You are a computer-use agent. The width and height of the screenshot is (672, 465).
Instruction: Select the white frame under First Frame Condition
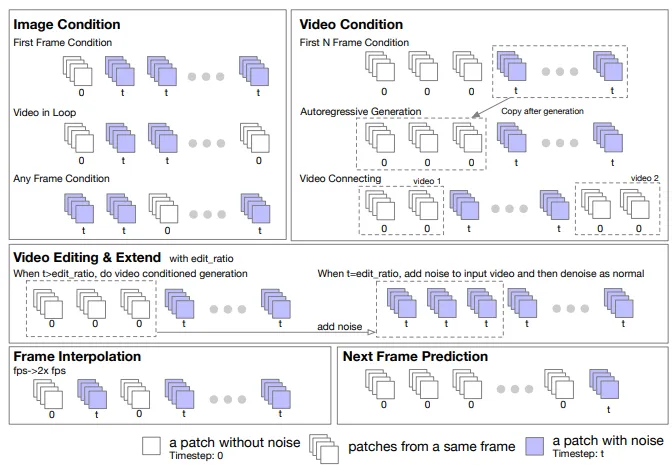[x=78, y=71]
